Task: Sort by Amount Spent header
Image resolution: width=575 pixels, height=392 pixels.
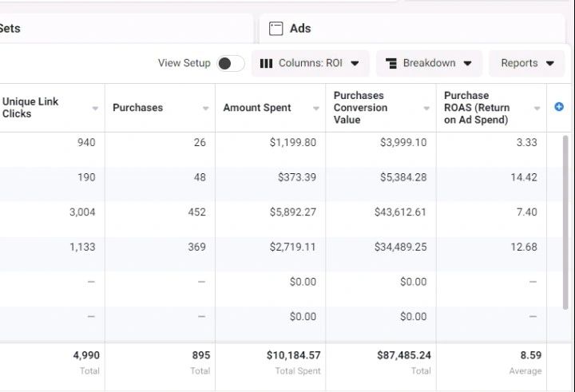Action: 257,108
